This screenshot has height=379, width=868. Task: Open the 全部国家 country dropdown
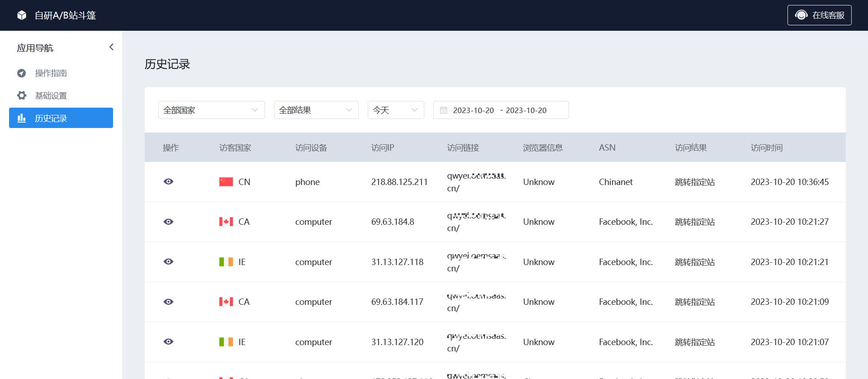[211, 110]
